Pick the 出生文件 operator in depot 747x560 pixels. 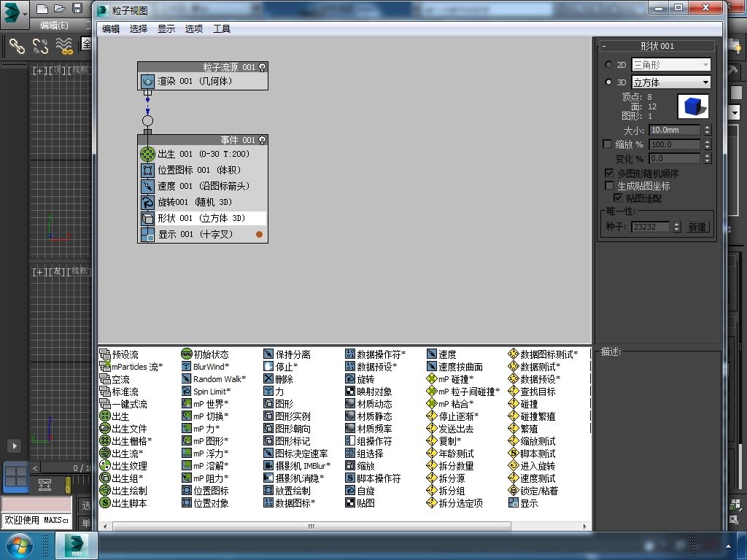(123, 429)
